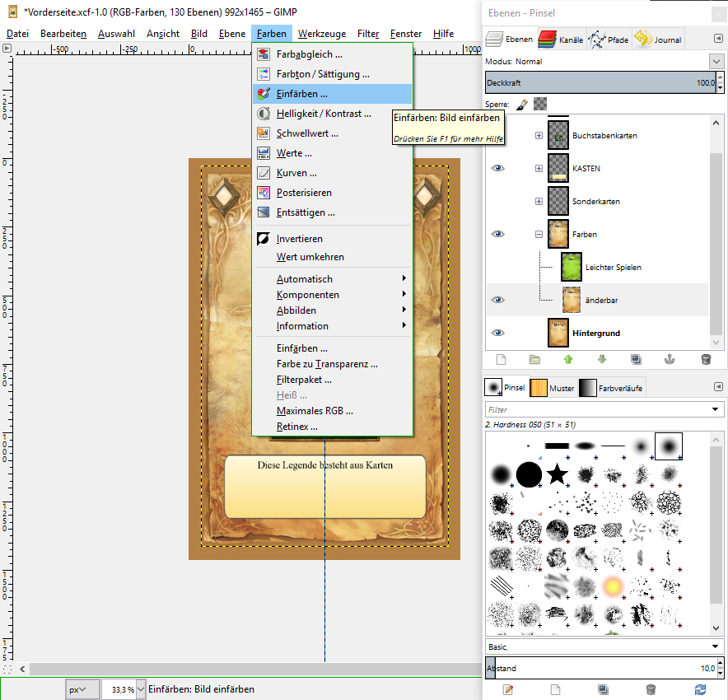Open the Modus Normal dropdown
The image size is (728, 700).
[715, 61]
